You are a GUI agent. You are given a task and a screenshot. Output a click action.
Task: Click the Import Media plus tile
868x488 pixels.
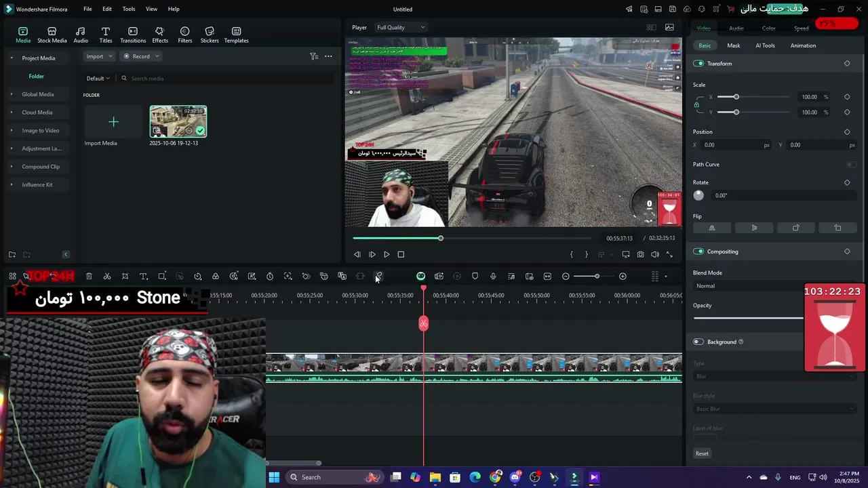click(x=113, y=122)
